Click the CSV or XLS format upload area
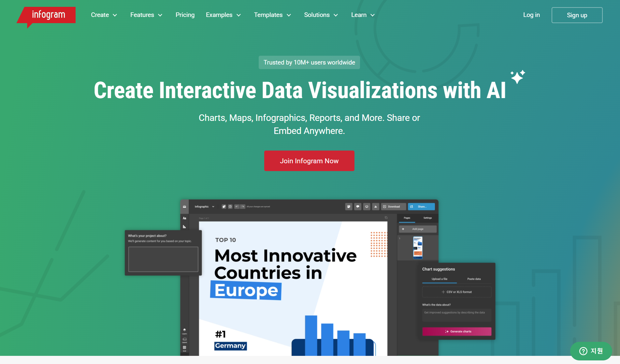Screen dimensions: 620x364 (457, 292)
